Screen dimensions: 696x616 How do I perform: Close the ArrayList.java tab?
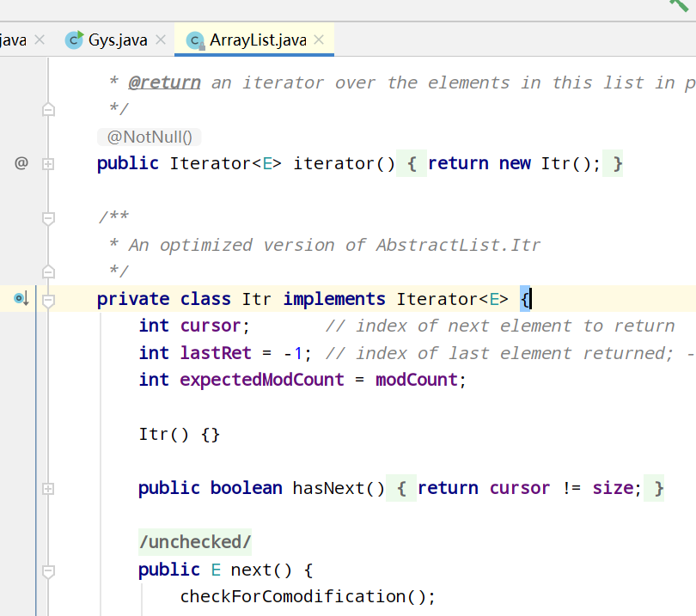319,40
